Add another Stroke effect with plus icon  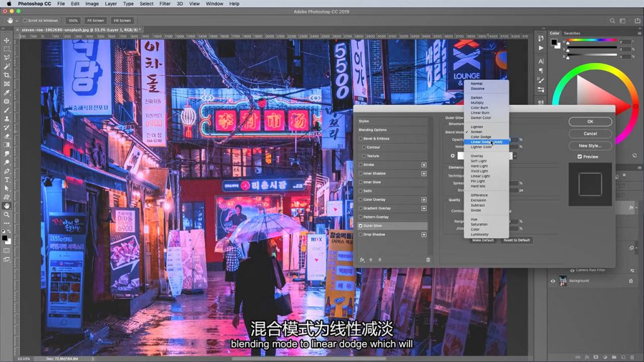pos(424,165)
